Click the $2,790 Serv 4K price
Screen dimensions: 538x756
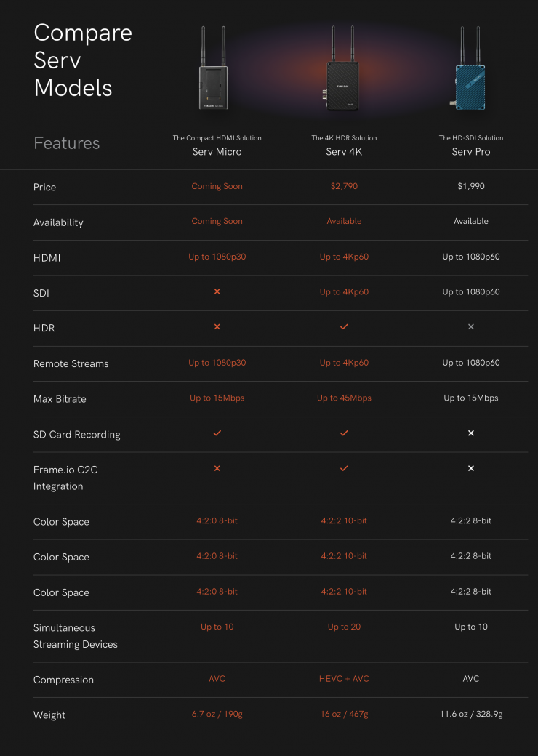click(344, 186)
